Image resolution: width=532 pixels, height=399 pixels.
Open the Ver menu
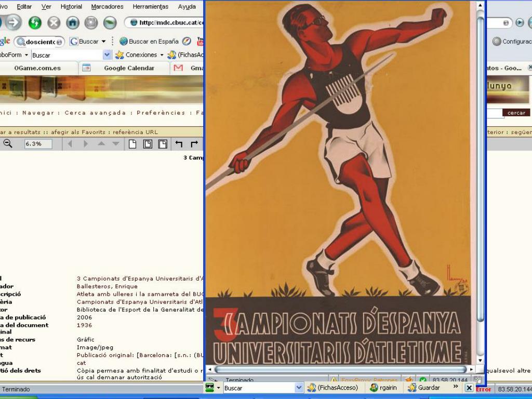tap(46, 6)
